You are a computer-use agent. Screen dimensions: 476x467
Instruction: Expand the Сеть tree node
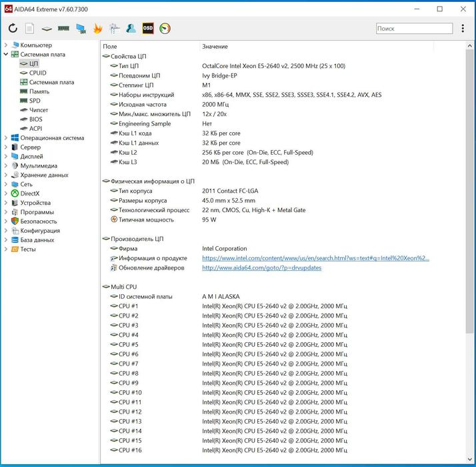pos(6,184)
